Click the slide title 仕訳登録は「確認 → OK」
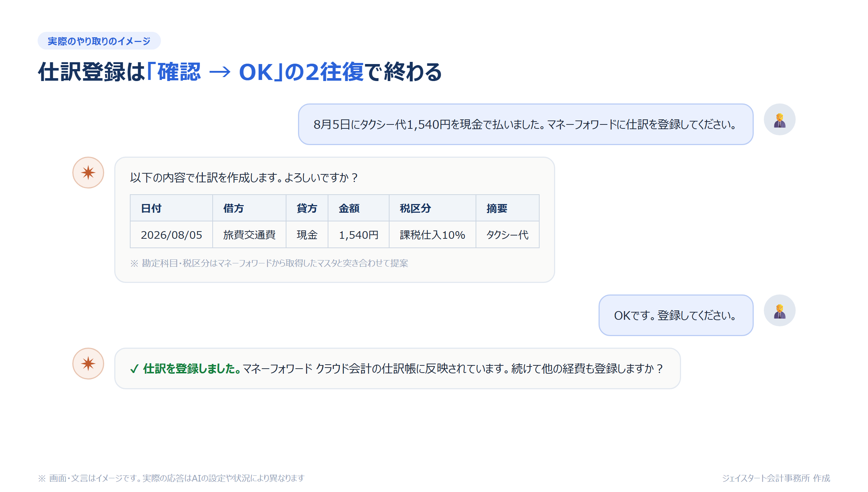Image resolution: width=868 pixels, height=492 pixels. pyautogui.click(x=240, y=72)
